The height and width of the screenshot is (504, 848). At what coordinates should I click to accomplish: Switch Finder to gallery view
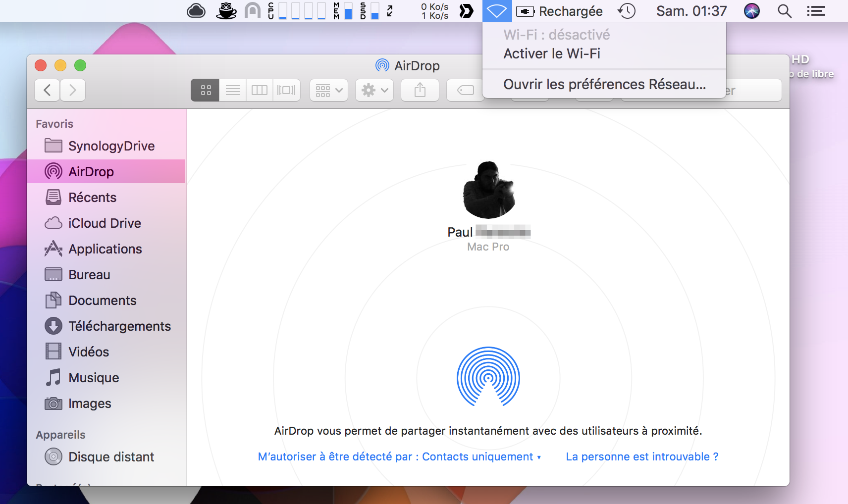(x=286, y=90)
